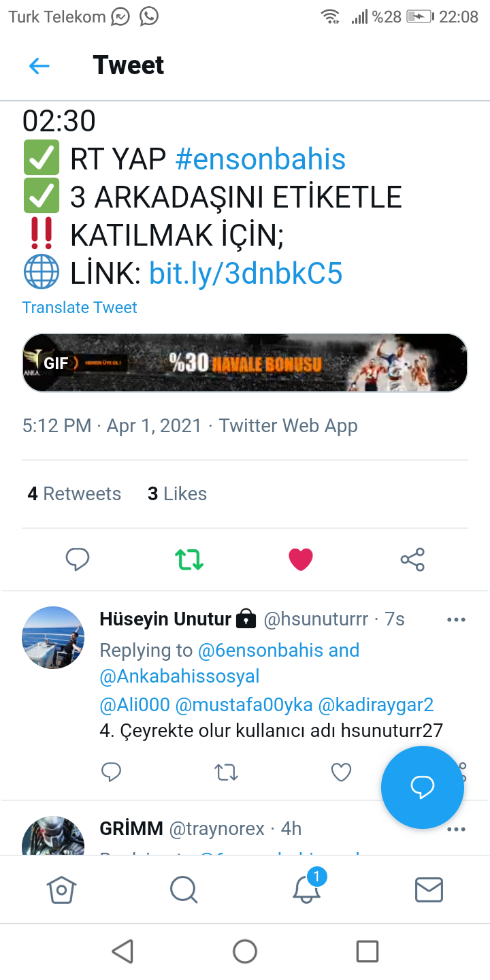Tap the back arrow next to Tweet
This screenshot has width=490, height=980.
39,66
